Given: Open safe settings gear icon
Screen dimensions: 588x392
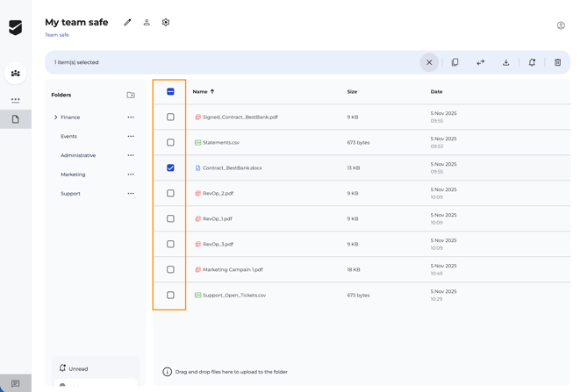Looking at the screenshot, I should (x=166, y=23).
